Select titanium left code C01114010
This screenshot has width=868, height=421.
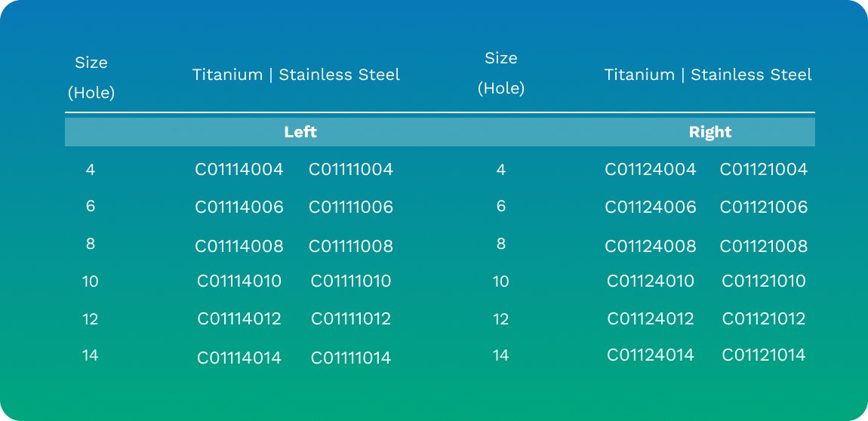(x=239, y=281)
